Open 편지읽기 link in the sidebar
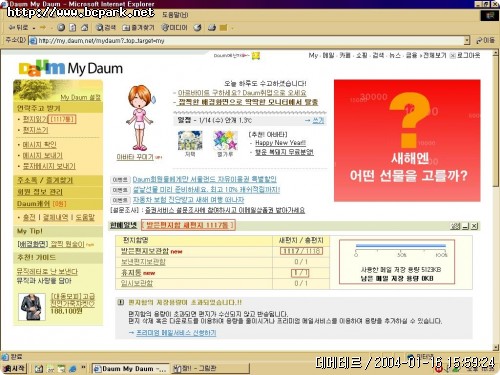The height and width of the screenshot is (375, 500). 35,119
